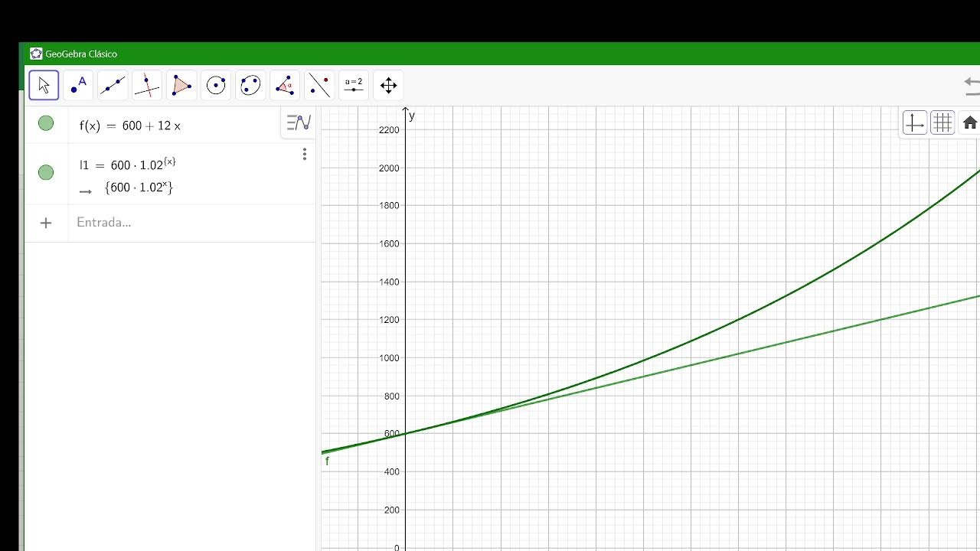Click the plus add-entry button
980x551 pixels.
(46, 223)
